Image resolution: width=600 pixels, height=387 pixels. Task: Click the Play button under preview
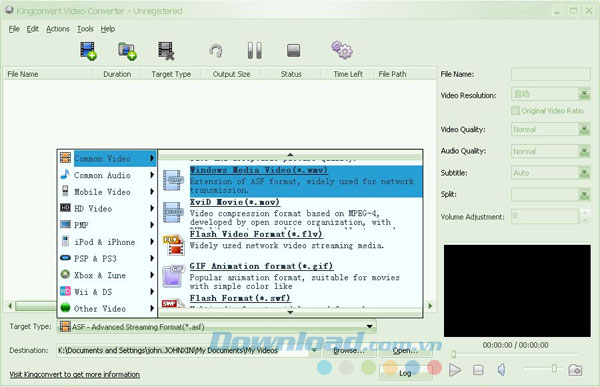(455, 370)
